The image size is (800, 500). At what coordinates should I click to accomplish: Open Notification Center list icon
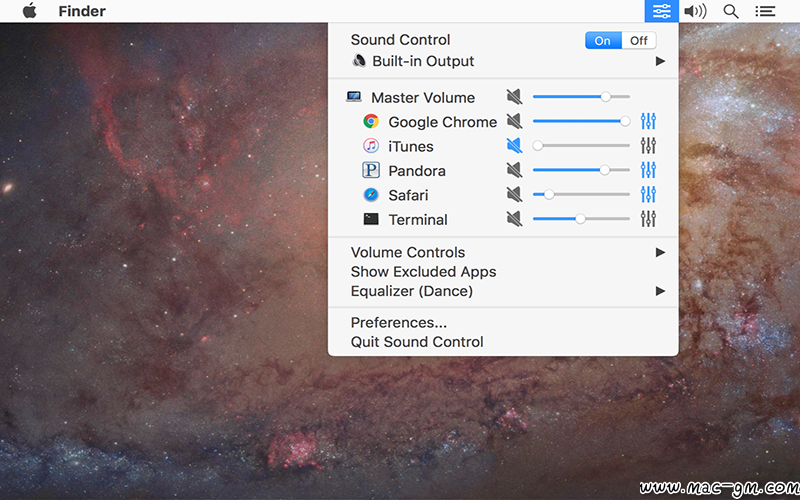click(x=765, y=11)
